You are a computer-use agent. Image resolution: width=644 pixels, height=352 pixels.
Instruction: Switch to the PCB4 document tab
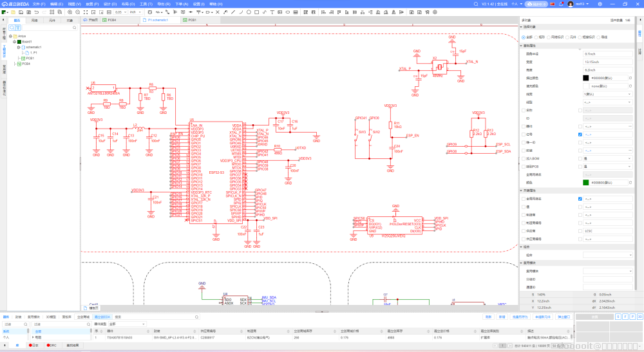(x=111, y=20)
